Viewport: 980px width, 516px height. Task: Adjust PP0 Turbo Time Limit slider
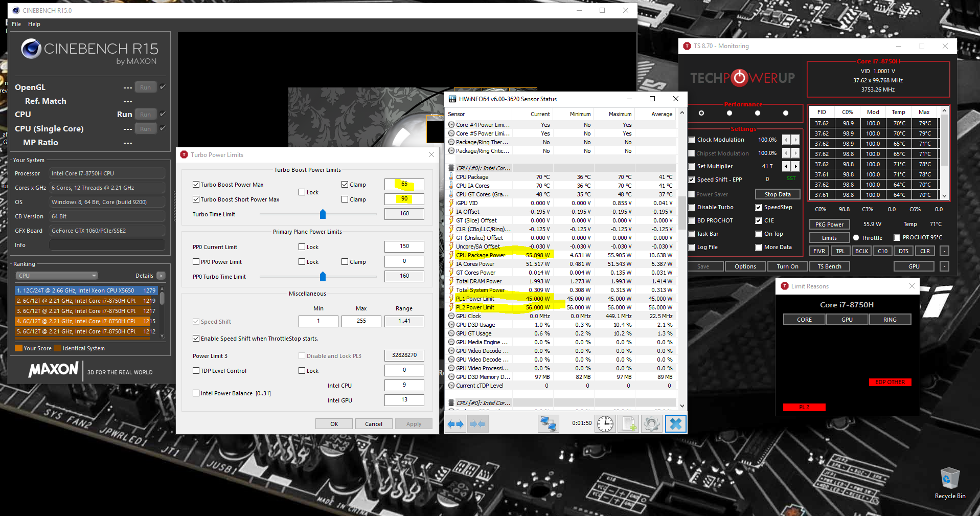(323, 277)
